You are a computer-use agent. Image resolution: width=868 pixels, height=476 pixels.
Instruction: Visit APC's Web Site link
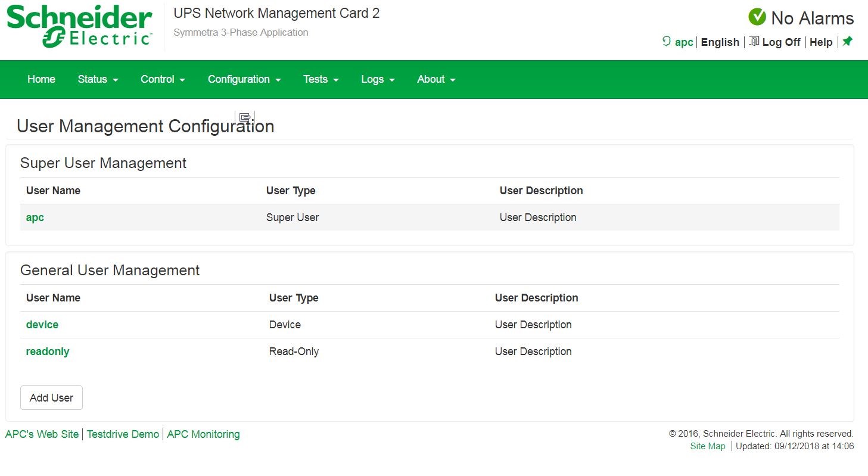click(42, 434)
